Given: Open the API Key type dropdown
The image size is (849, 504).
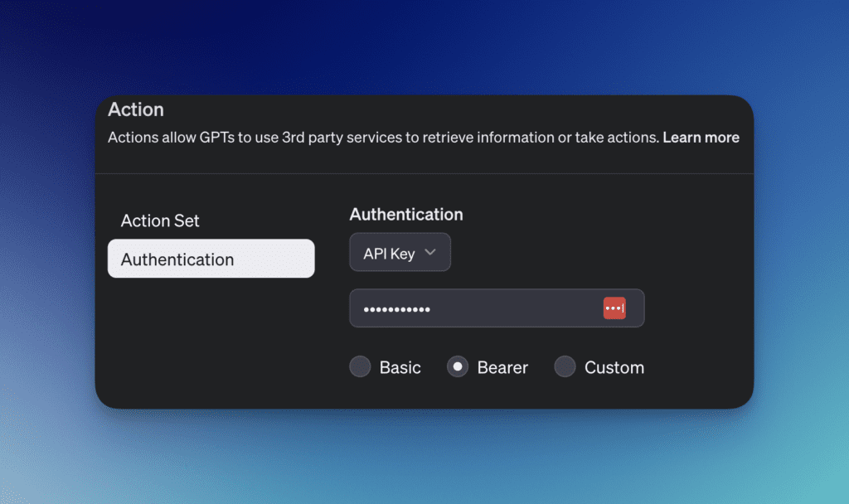Looking at the screenshot, I should pos(400,253).
